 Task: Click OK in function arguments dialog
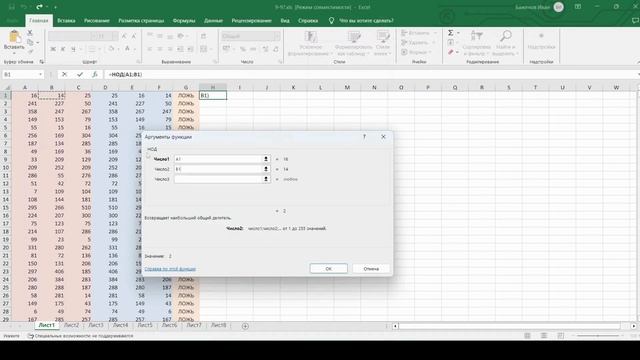tap(329, 269)
